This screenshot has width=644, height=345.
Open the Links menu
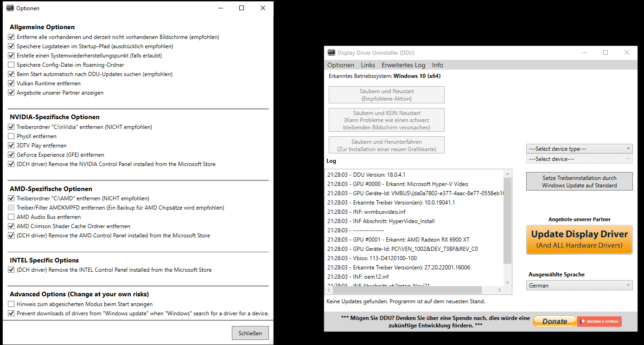(368, 65)
